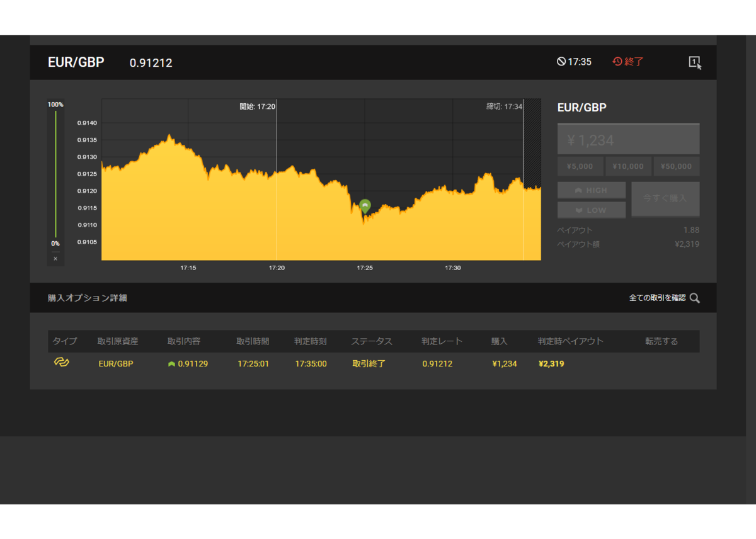
Task: Click the 17:35 expiry time indicator
Action: coord(574,62)
